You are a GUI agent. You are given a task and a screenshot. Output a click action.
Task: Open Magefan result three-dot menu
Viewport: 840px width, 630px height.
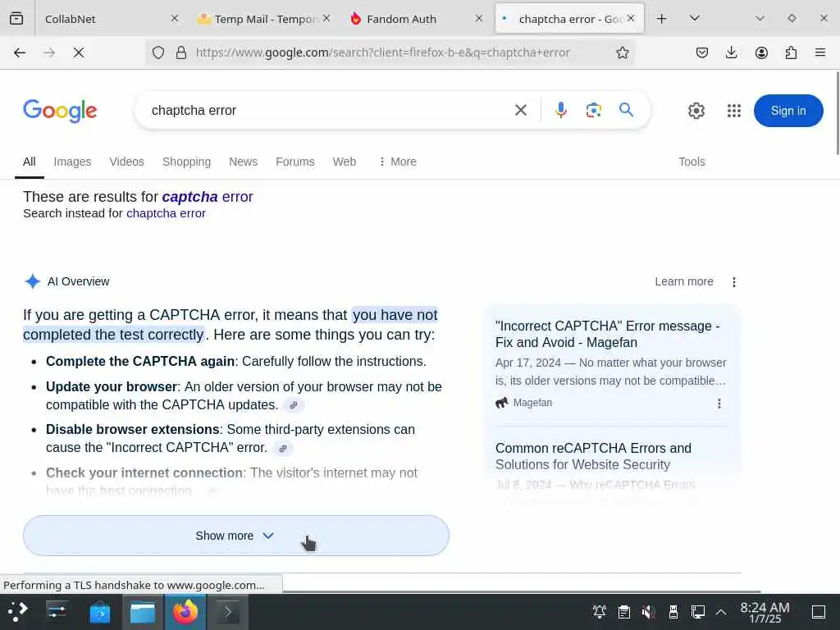[x=719, y=404]
